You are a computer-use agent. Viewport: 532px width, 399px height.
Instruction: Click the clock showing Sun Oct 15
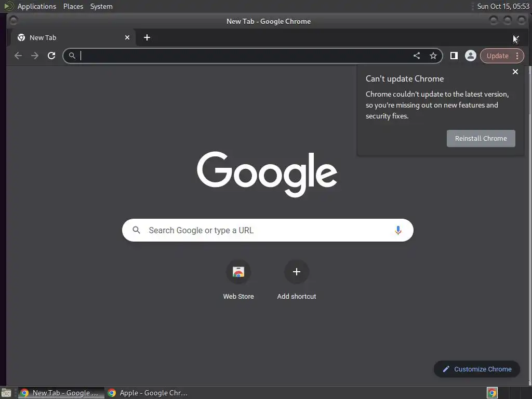click(x=503, y=6)
